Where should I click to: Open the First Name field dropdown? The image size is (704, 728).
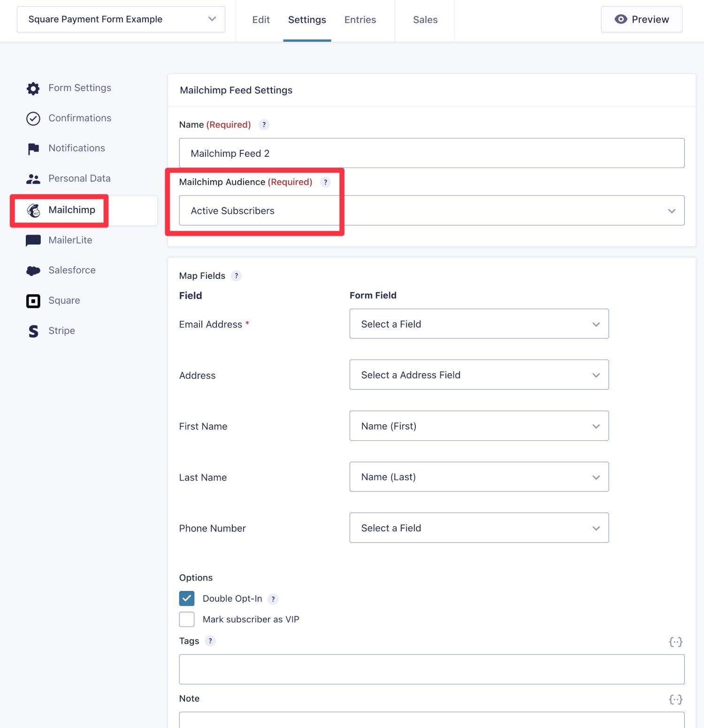(479, 426)
